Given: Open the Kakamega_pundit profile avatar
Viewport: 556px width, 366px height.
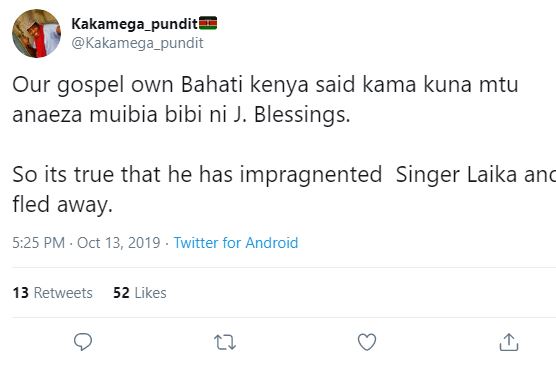Looking at the screenshot, I should 37,33.
